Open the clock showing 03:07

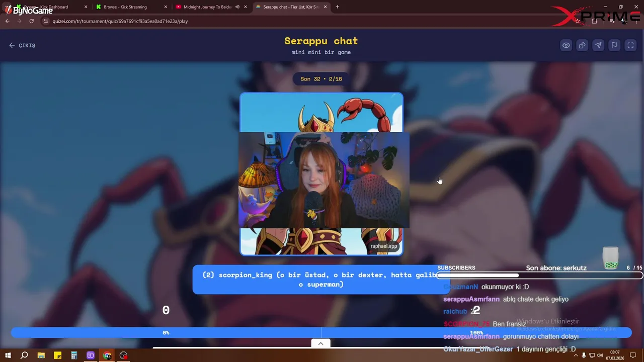615,355
